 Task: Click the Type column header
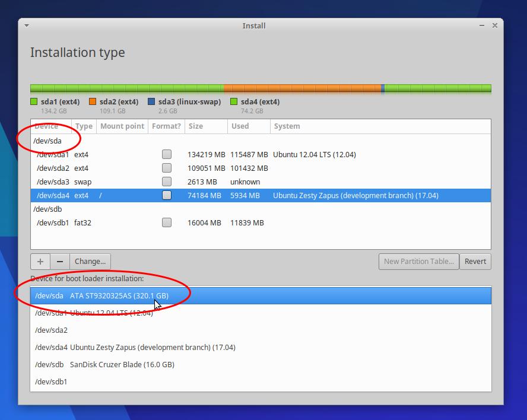(84, 126)
